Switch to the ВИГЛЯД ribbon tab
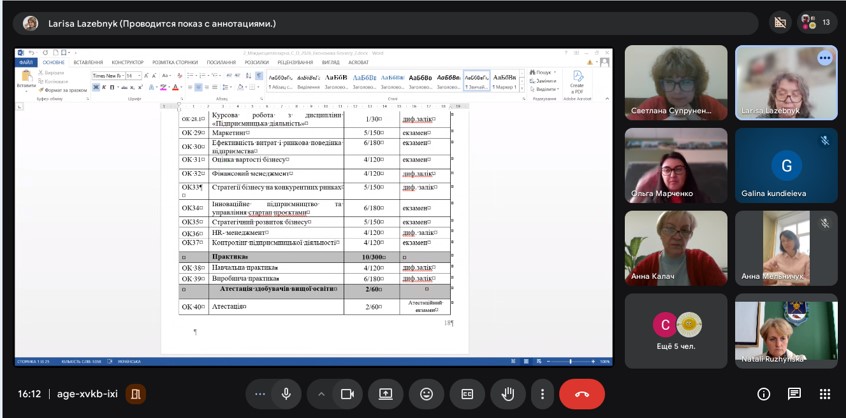Viewport: 846px width, 418px height. [330, 62]
